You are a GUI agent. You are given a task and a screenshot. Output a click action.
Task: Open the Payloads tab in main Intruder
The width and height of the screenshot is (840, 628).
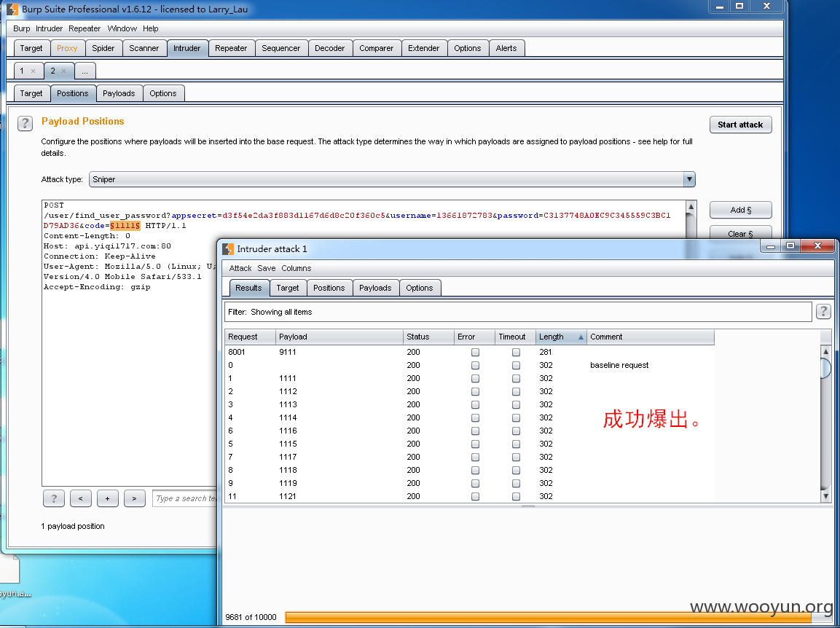click(119, 93)
